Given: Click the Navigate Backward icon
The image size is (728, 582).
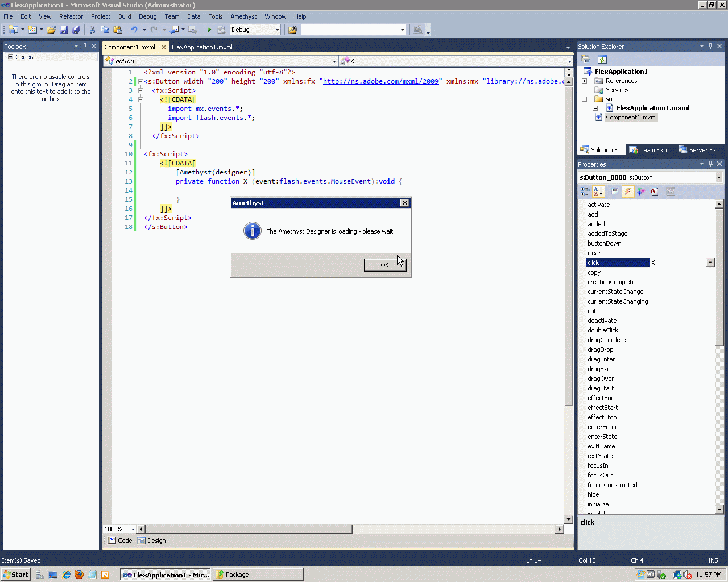Looking at the screenshot, I should (174, 30).
